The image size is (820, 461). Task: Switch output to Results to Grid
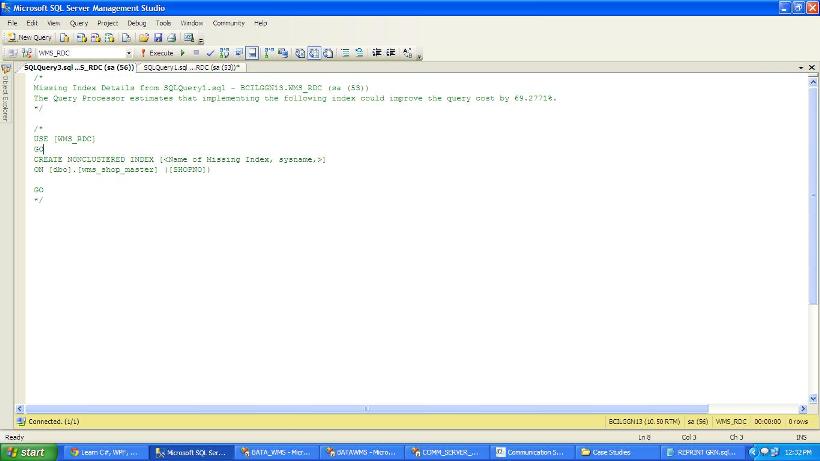pos(314,53)
